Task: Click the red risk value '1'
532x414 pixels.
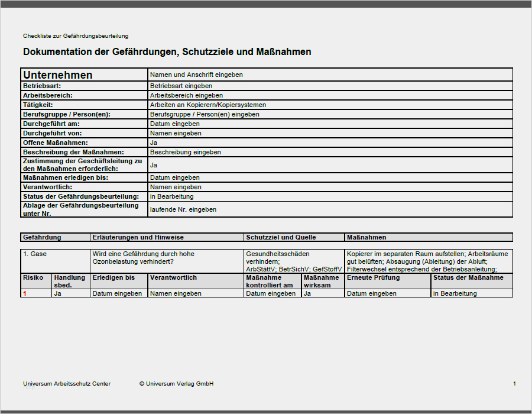Action: pos(25,293)
